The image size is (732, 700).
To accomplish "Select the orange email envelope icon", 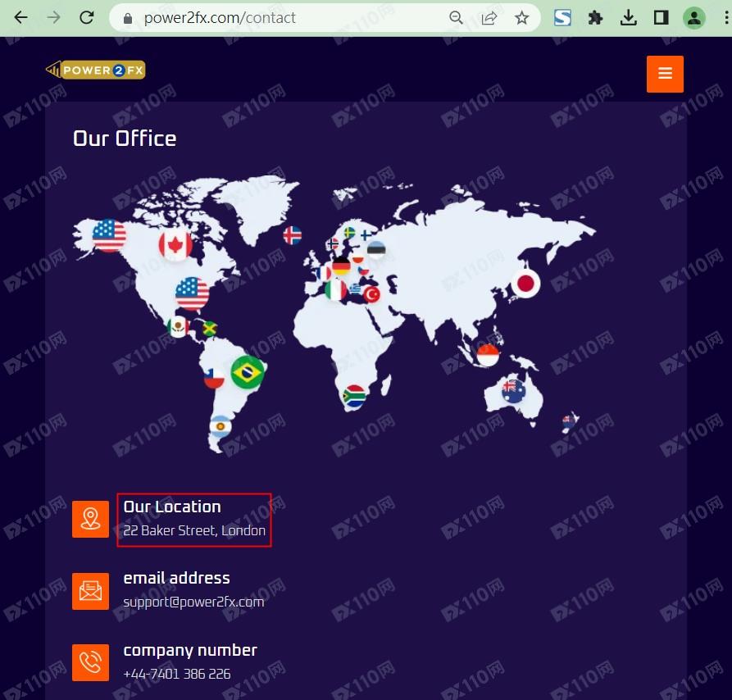I will pos(90,591).
